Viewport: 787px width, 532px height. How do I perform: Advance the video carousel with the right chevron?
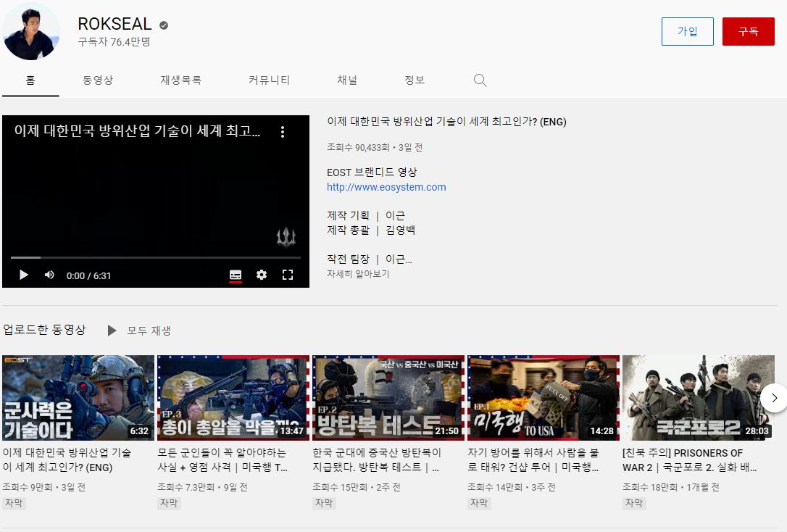pyautogui.click(x=775, y=397)
